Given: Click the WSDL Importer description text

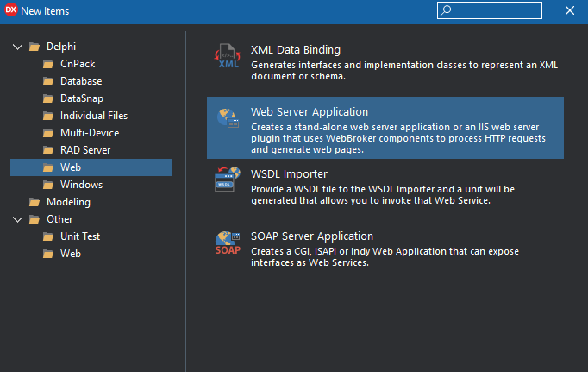Looking at the screenshot, I should pyautogui.click(x=383, y=195).
